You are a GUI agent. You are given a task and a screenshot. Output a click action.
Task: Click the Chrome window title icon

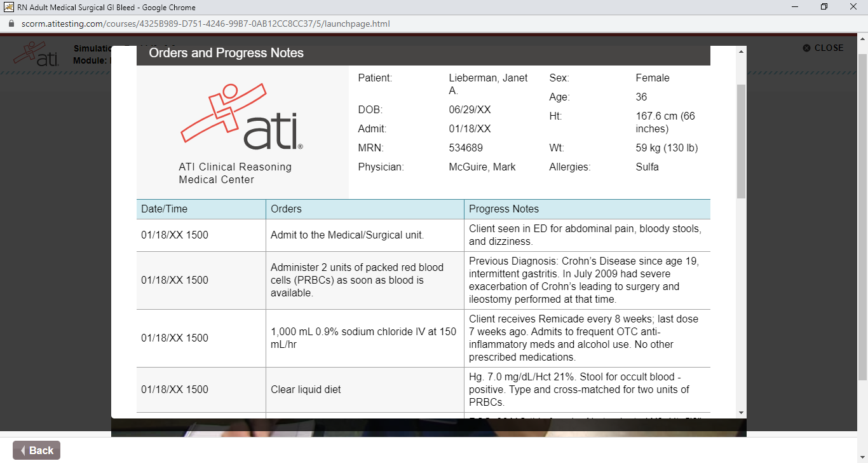[9, 7]
